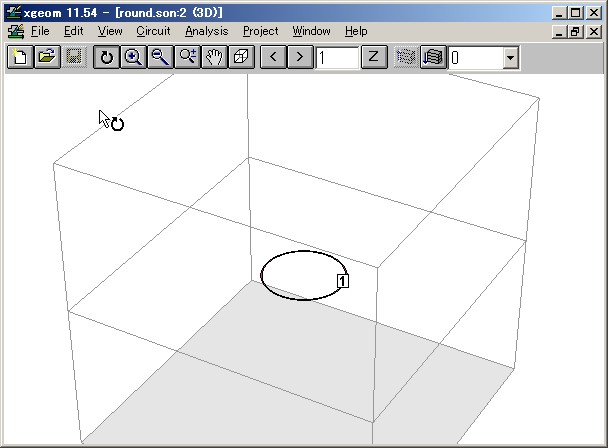The width and height of the screenshot is (608, 448).
Task: Click the level combo box showing 0
Action: click(484, 58)
